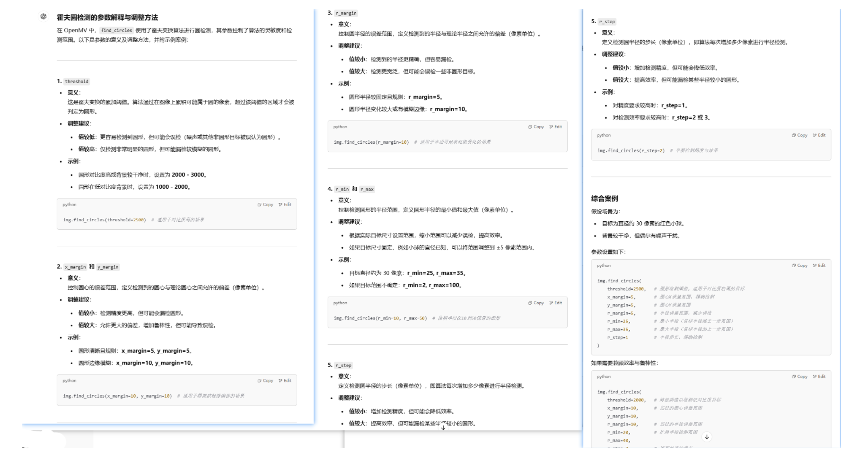The image size is (868, 453).
Task: Click the code line img.find_circles(r_min=10, r_max=50)
Action: (x=380, y=318)
